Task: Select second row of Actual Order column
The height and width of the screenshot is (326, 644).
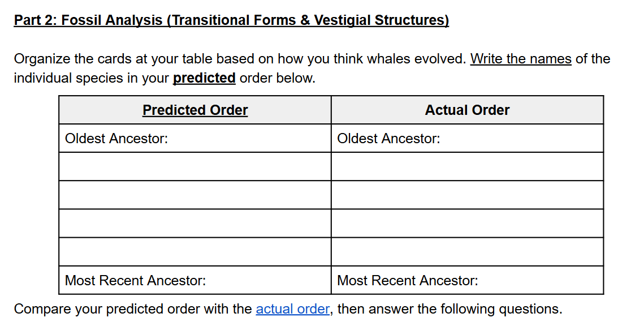Action: click(x=468, y=166)
